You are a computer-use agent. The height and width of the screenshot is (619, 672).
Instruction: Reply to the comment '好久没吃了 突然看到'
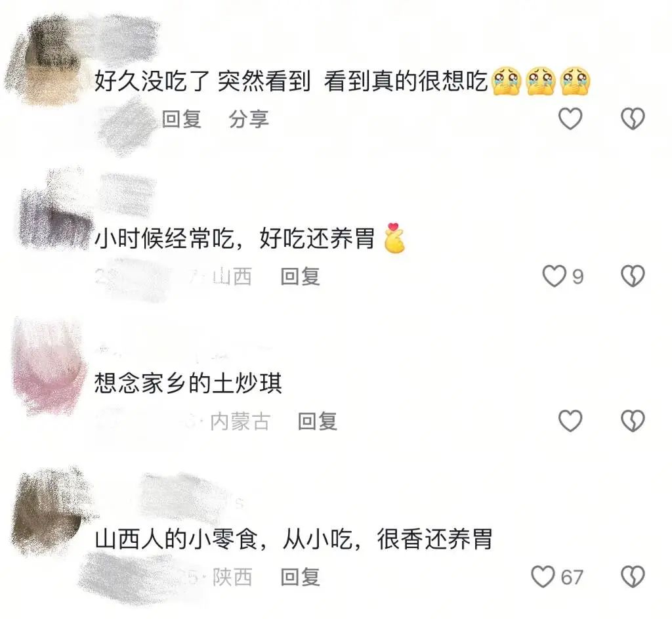[182, 119]
